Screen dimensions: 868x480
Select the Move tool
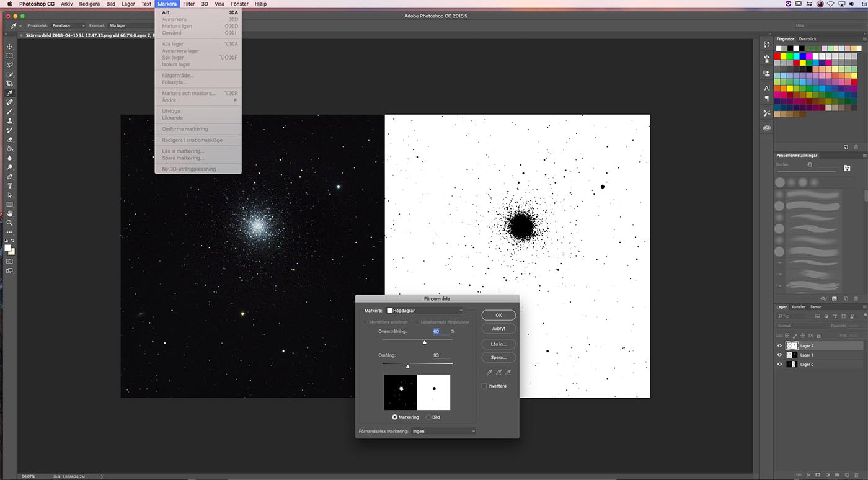pyautogui.click(x=9, y=47)
